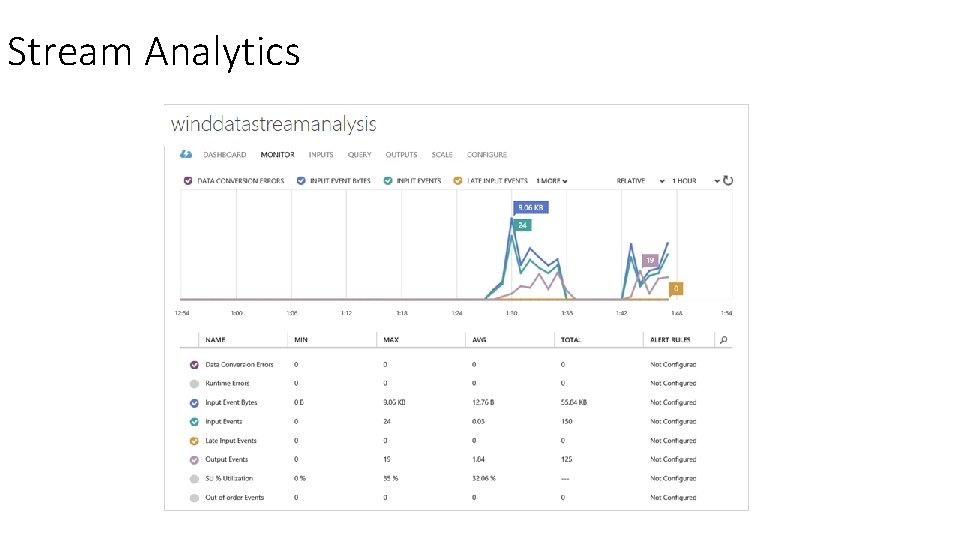960x540 pixels.
Task: Toggle Data Conversion Errors legend checkbox
Action: coord(188,181)
